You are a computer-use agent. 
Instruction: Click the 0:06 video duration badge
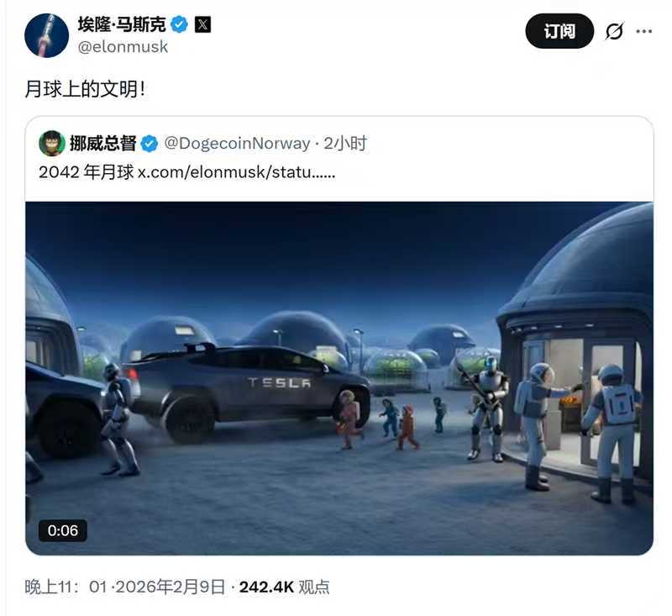click(62, 530)
